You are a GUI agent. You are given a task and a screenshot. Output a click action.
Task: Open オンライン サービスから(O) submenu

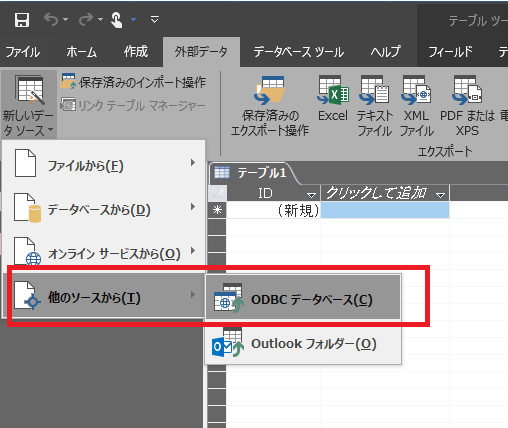tap(104, 251)
